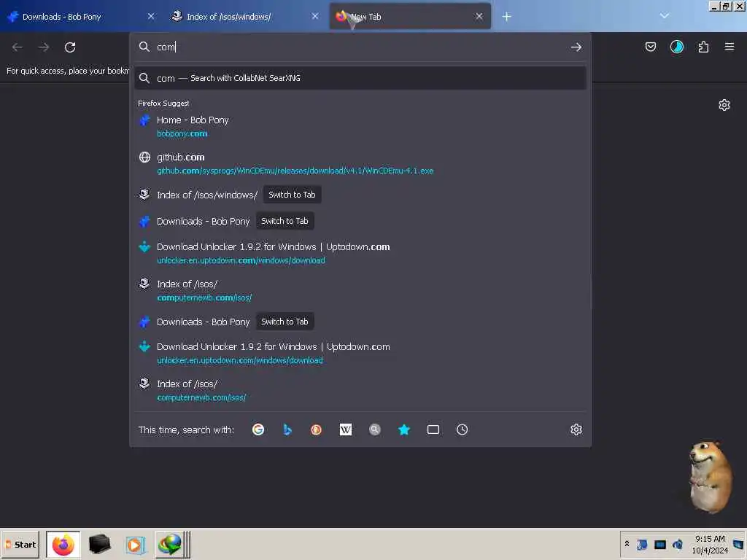The image size is (747, 560).
Task: Go back one page
Action: 18,47
